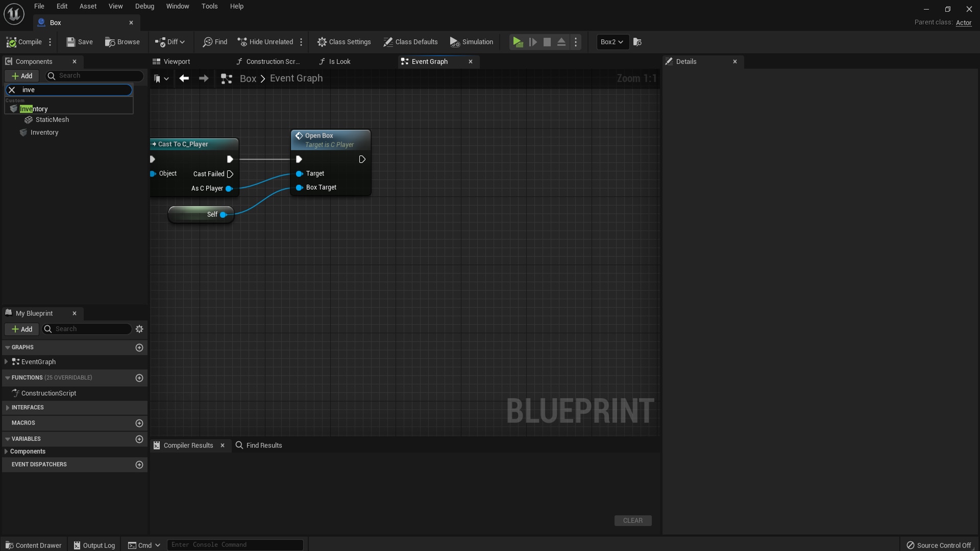Open Class Settings
This screenshot has height=551, width=980.
click(x=344, y=42)
